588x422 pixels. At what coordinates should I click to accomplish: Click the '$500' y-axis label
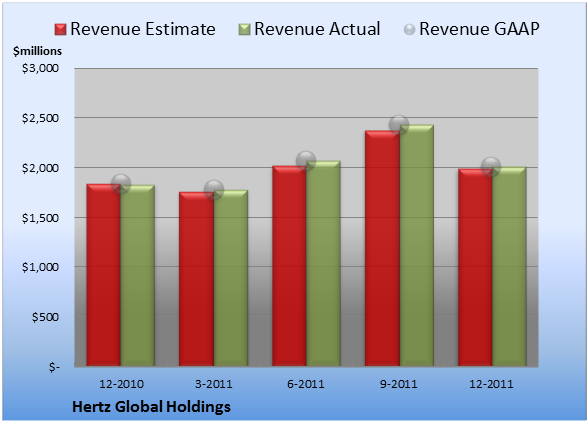tap(45, 317)
